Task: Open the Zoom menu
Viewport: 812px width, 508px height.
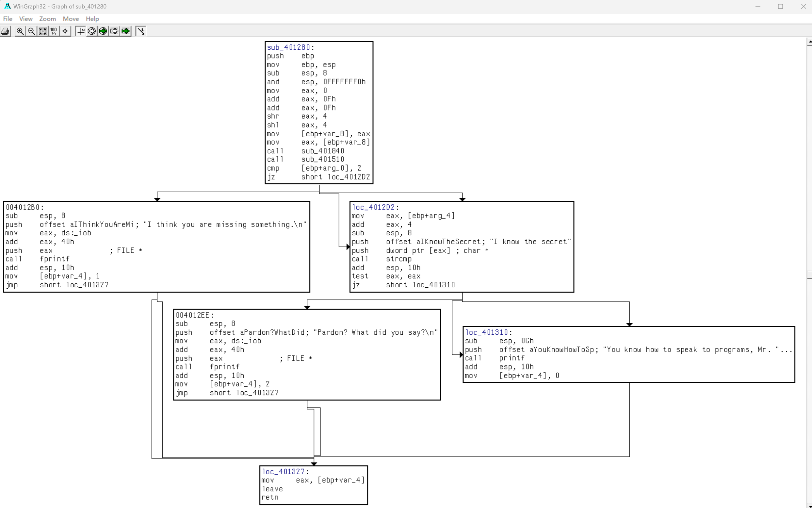Action: (47, 19)
